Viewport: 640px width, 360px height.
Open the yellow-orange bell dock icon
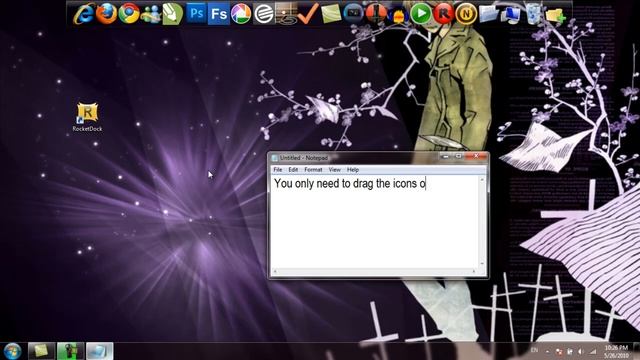coord(398,15)
